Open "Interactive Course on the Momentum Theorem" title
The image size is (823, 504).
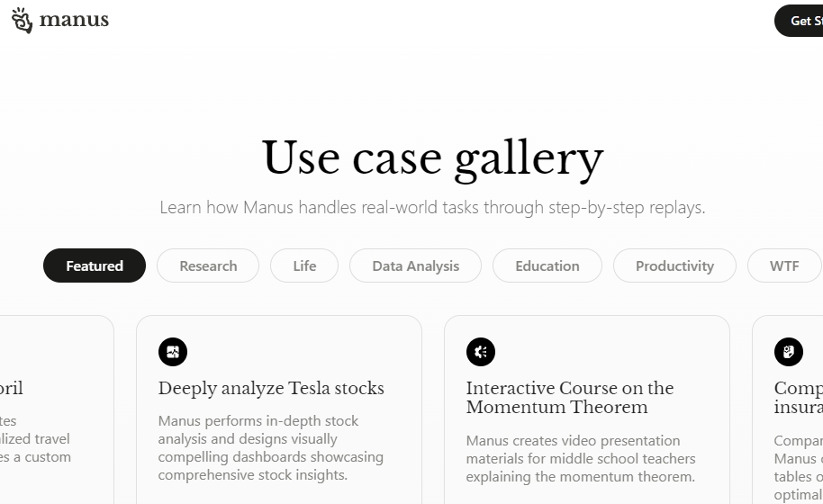[x=570, y=398]
